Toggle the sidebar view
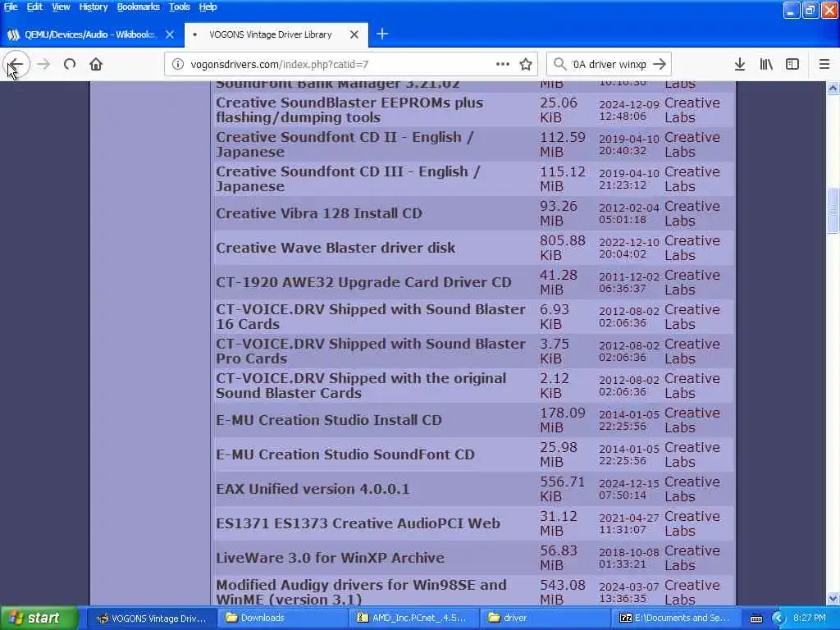 tap(792, 64)
